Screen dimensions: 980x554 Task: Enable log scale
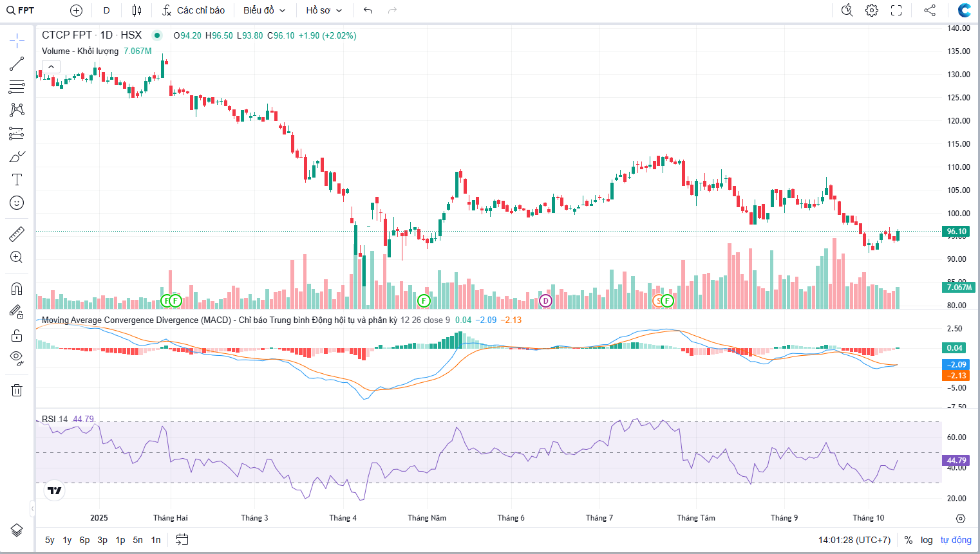click(927, 540)
